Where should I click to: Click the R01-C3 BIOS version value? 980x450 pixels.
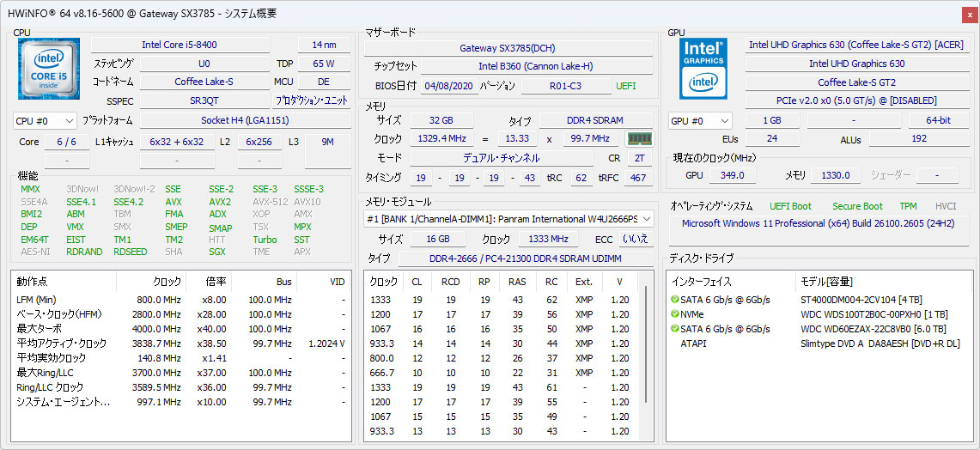(x=566, y=86)
